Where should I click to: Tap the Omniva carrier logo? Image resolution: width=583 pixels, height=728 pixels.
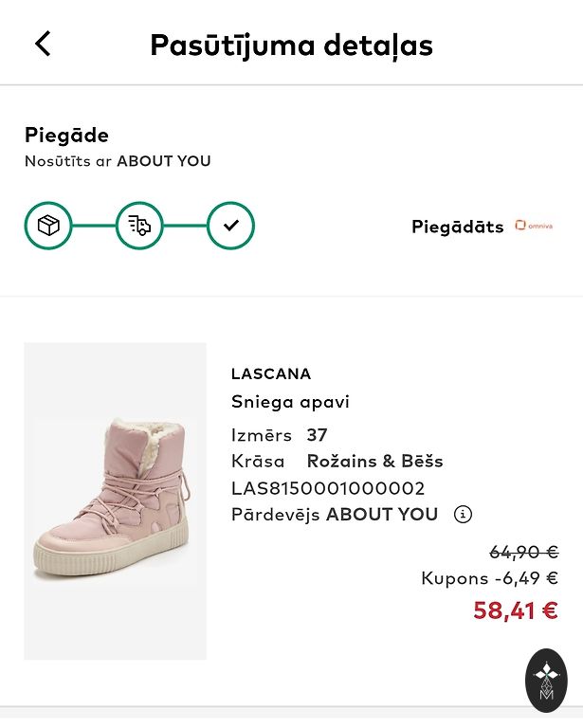534,226
